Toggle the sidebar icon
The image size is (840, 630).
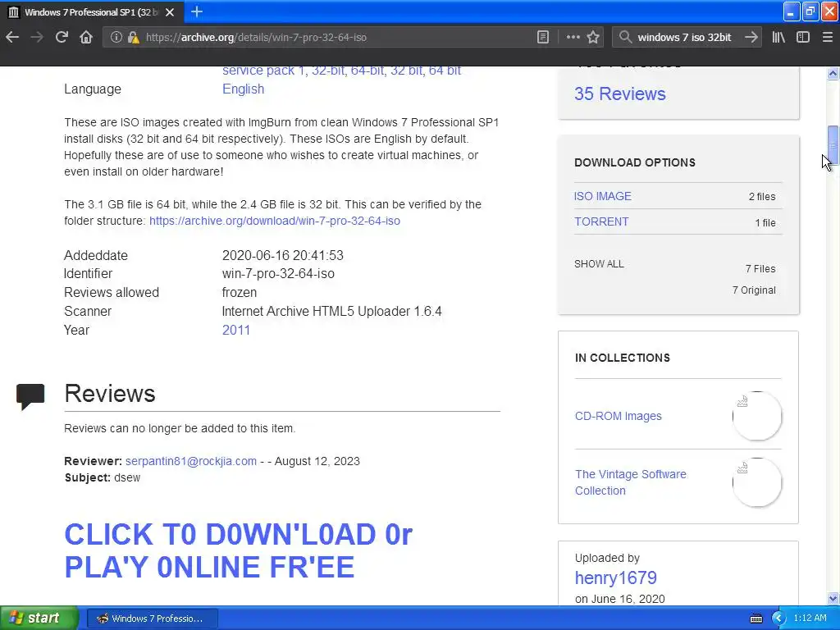click(x=802, y=37)
